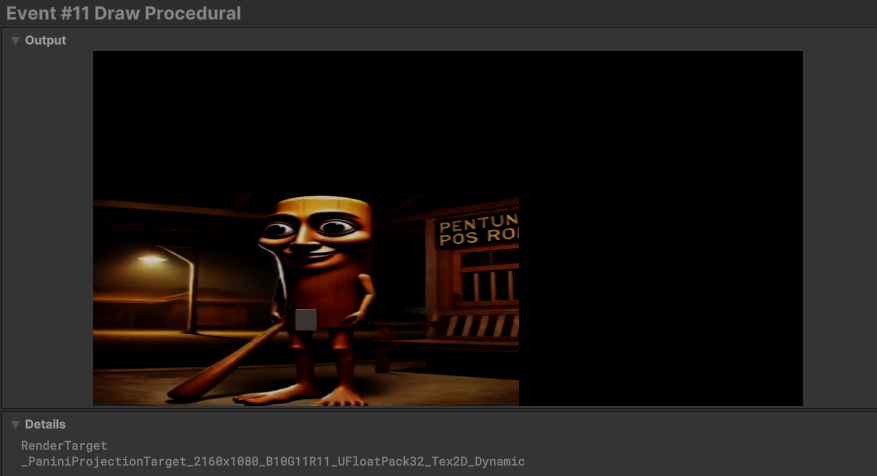The image size is (877, 476).
Task: Select the _PaniniProjectionTarget texture name
Action: [273, 461]
